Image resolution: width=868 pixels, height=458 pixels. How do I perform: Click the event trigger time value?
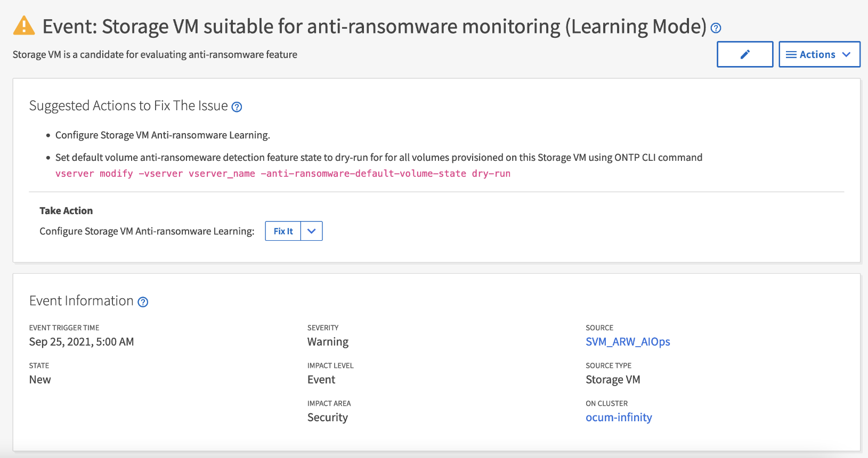click(x=82, y=342)
